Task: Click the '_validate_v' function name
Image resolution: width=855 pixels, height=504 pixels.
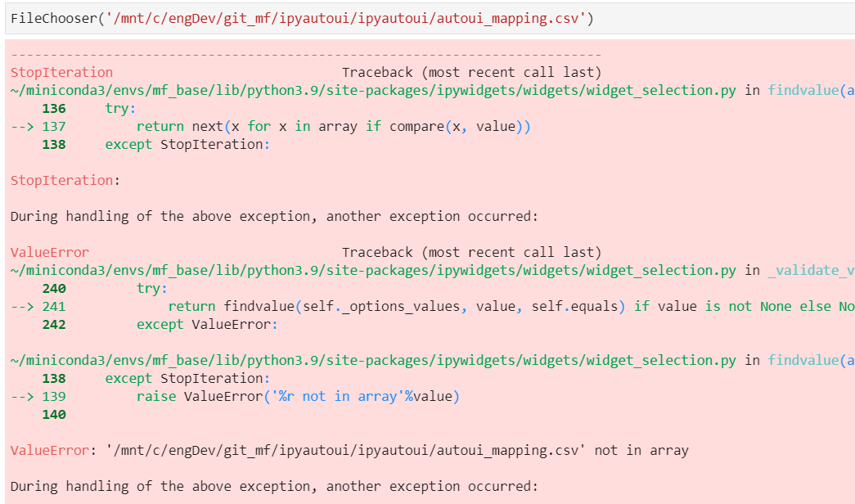Action: click(811, 271)
